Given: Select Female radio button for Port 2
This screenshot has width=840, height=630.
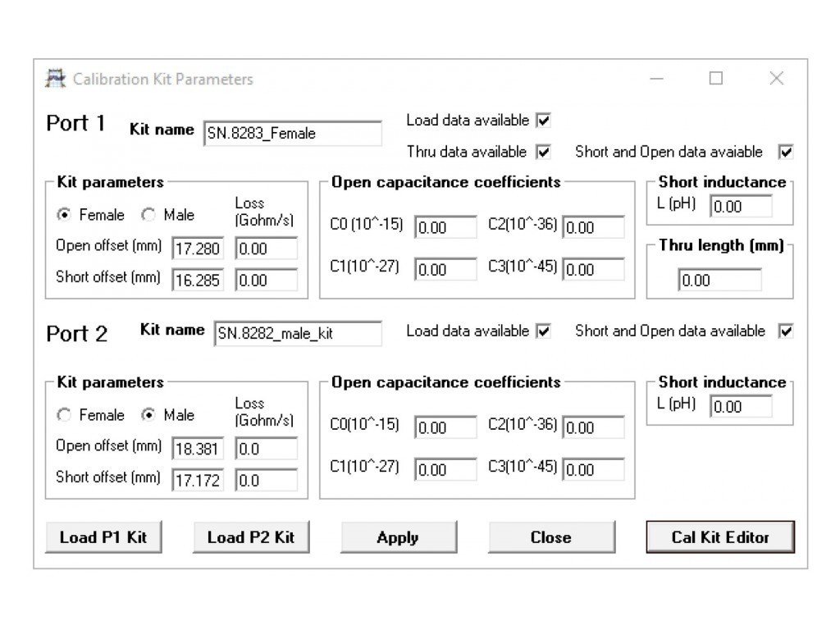Looking at the screenshot, I should tap(64, 415).
